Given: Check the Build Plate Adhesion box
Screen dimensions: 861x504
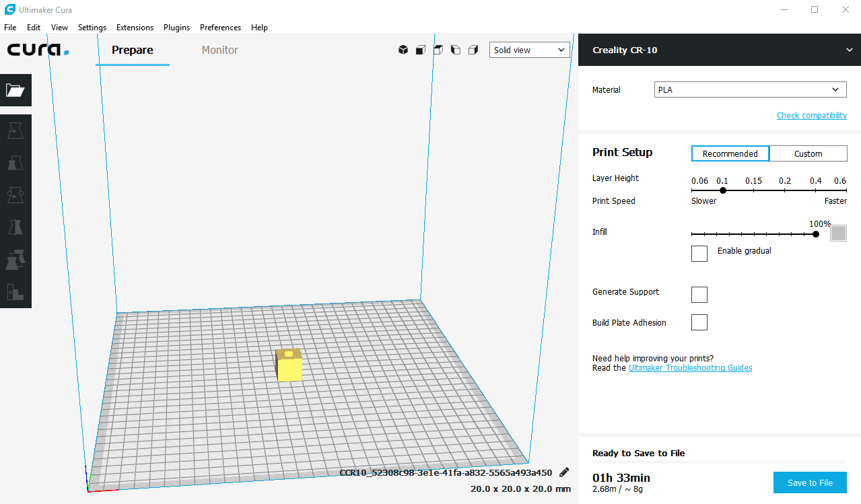Looking at the screenshot, I should (699, 322).
